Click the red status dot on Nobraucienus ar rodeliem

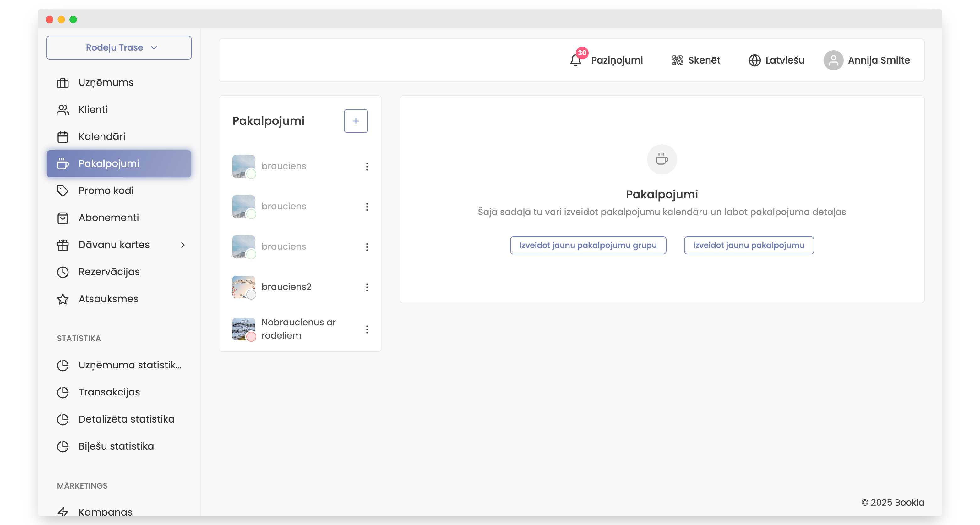(251, 337)
